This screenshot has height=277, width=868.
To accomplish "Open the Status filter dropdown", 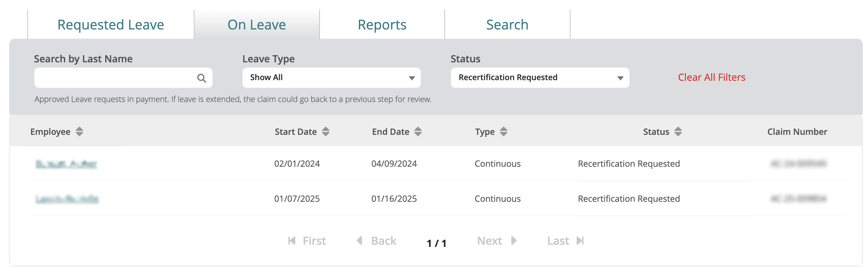I will tap(540, 78).
